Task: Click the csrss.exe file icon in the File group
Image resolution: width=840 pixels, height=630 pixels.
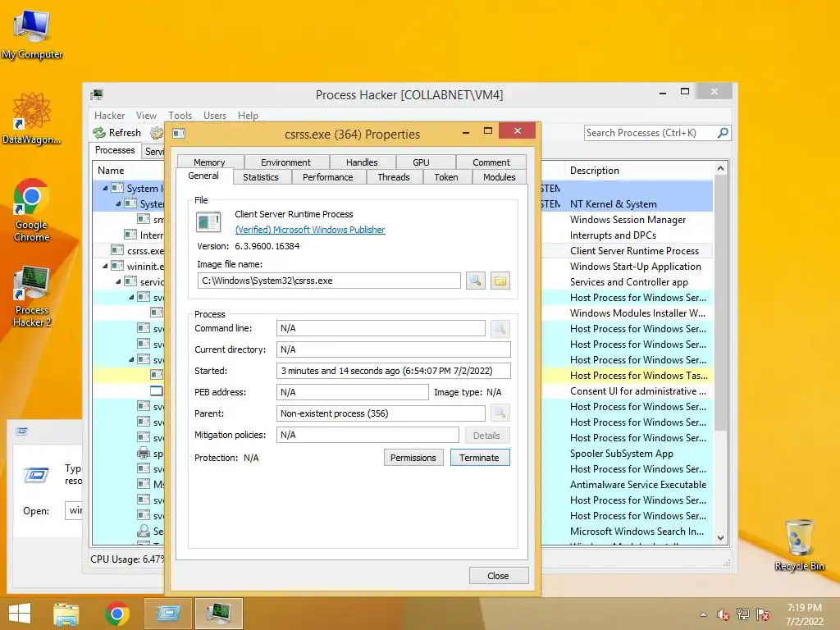Action: (208, 221)
